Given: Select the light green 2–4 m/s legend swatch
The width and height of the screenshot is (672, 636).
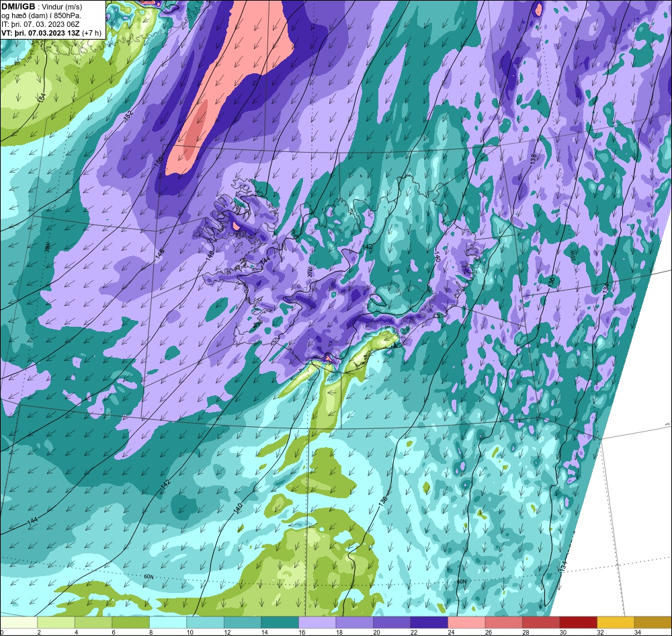Looking at the screenshot, I should pos(56,623).
